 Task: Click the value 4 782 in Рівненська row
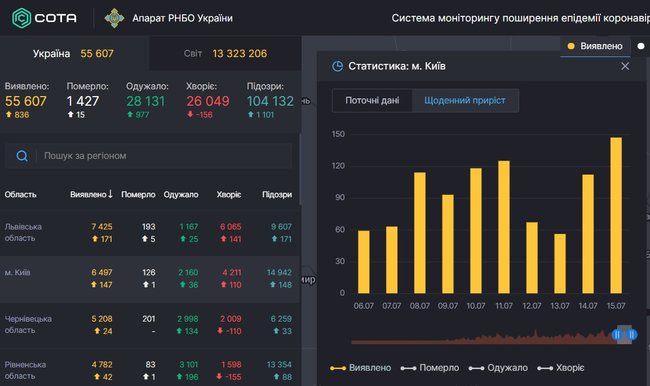[102, 364]
